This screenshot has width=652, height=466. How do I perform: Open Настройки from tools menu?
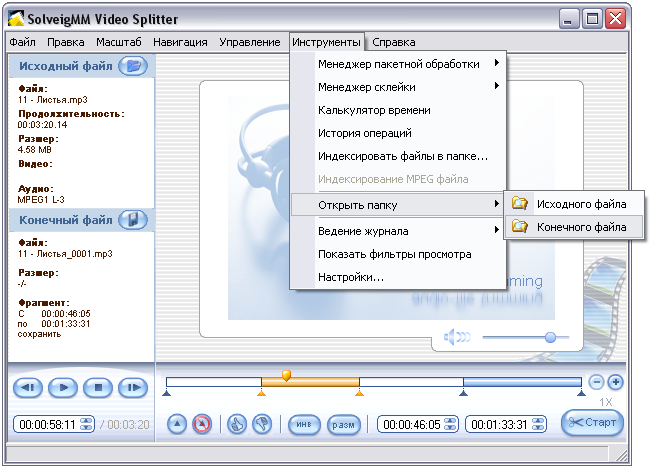[x=398, y=277]
